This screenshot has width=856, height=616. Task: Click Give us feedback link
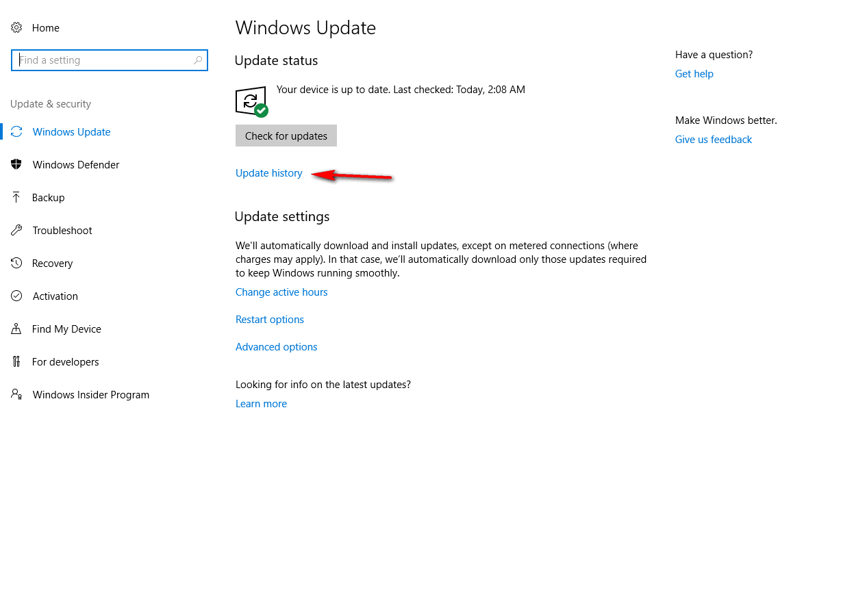point(714,140)
